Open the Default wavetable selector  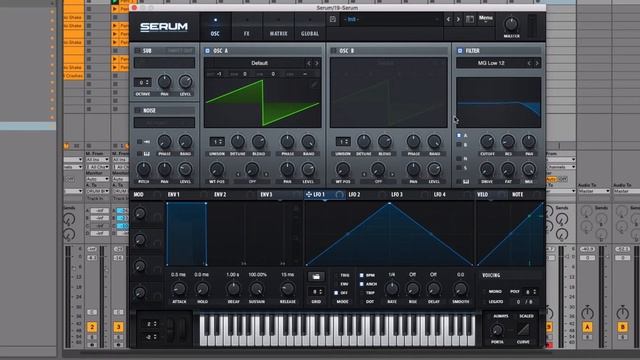(x=259, y=63)
